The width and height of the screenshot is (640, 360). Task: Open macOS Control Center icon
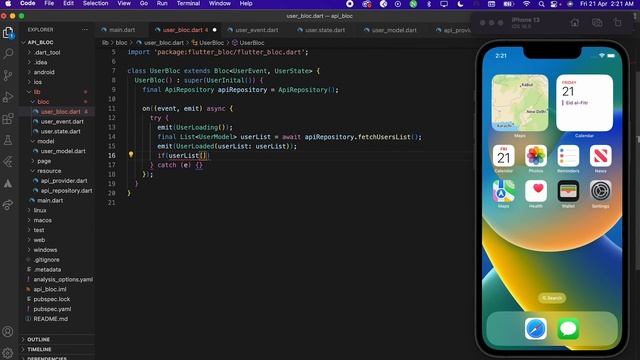[x=554, y=4]
